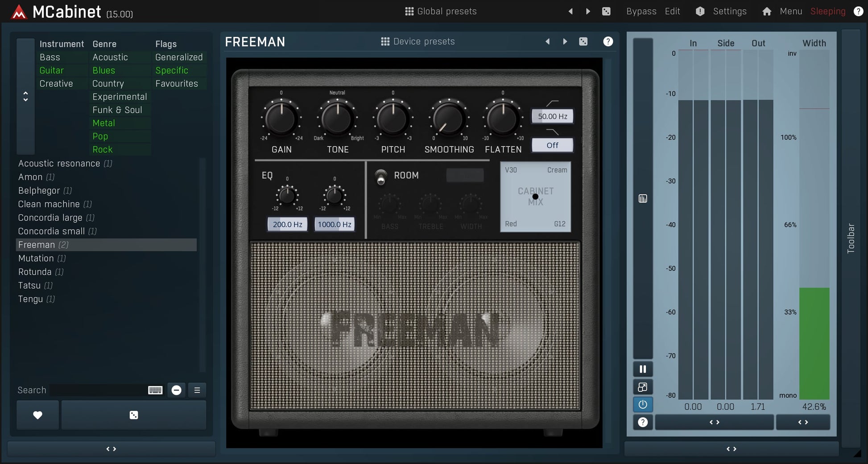The image size is (868, 464).
Task: Click the Cabinet Mix XY pad
Action: click(x=535, y=197)
